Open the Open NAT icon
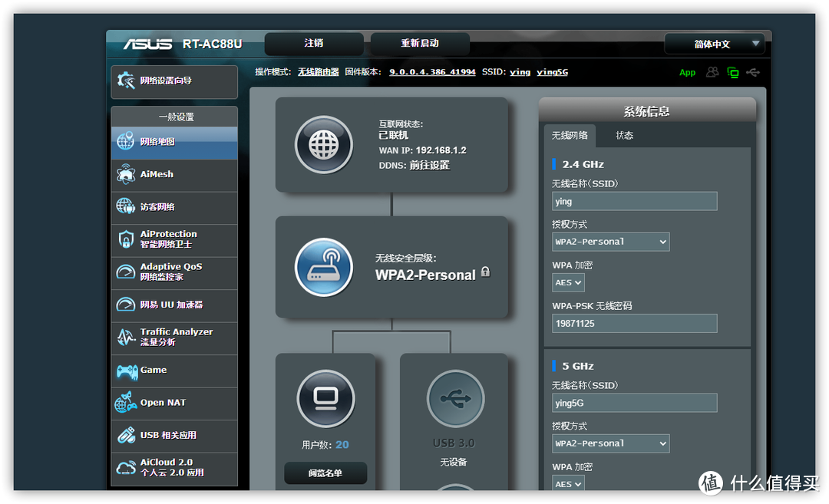Viewport: 829px width, 504px height. point(125,403)
